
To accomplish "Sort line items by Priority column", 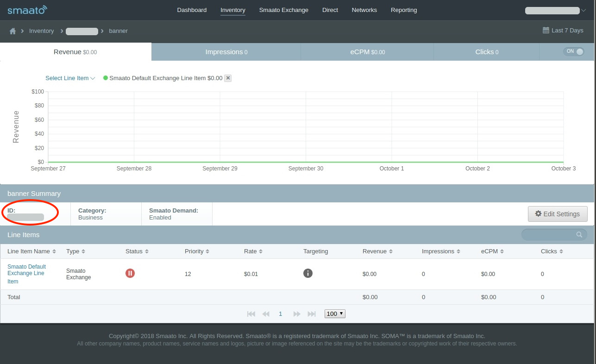I will 197,251.
